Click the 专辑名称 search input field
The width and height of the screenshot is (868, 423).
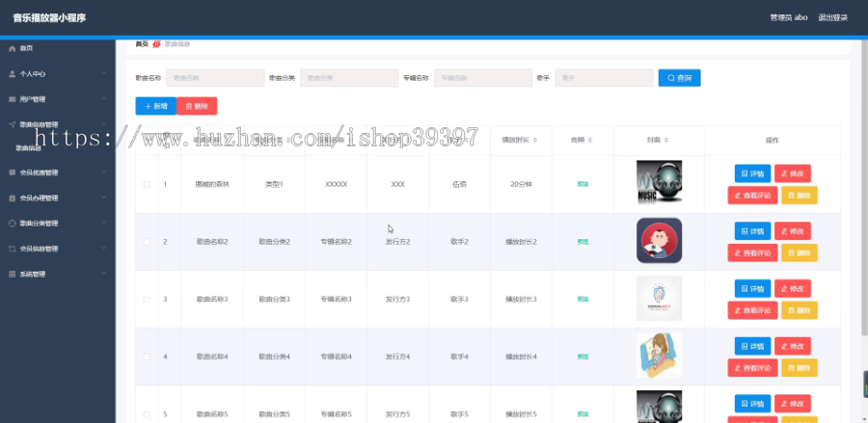pyautogui.click(x=483, y=78)
